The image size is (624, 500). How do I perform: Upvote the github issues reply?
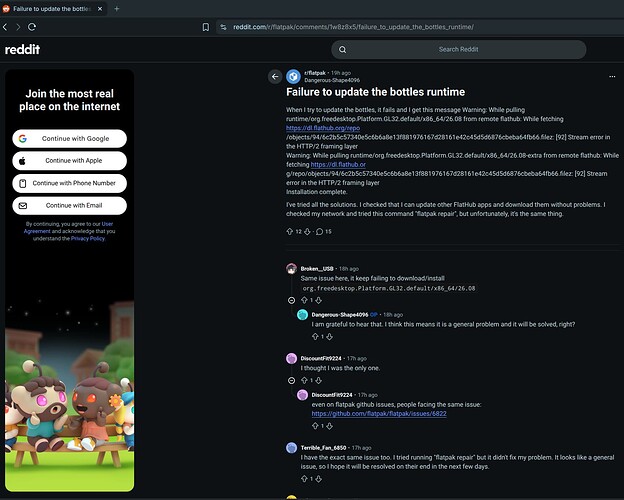[x=315, y=426]
